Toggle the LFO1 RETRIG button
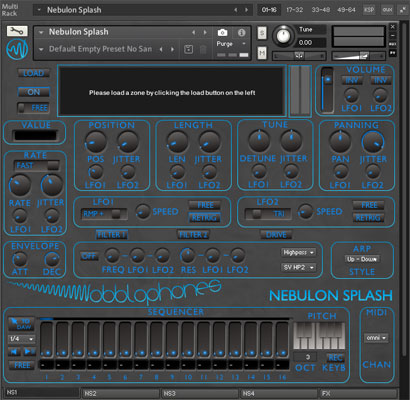 click(x=205, y=218)
